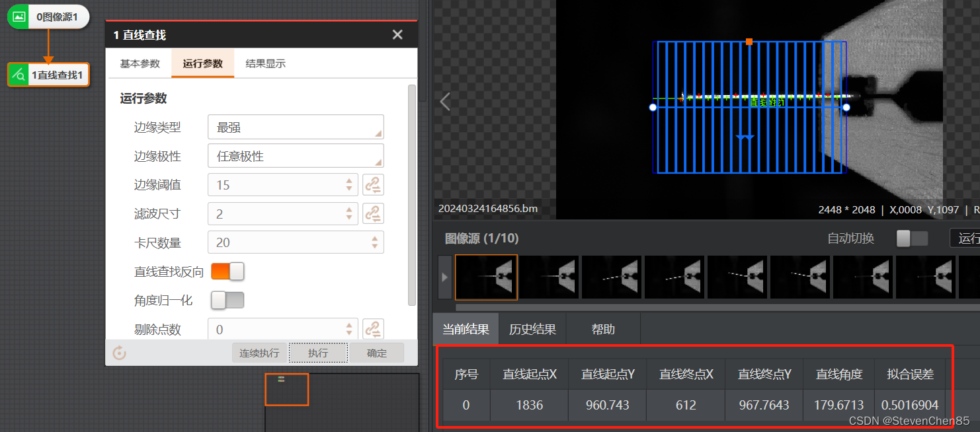
Task: Enable the 角度归一化 toggle
Action: [227, 300]
